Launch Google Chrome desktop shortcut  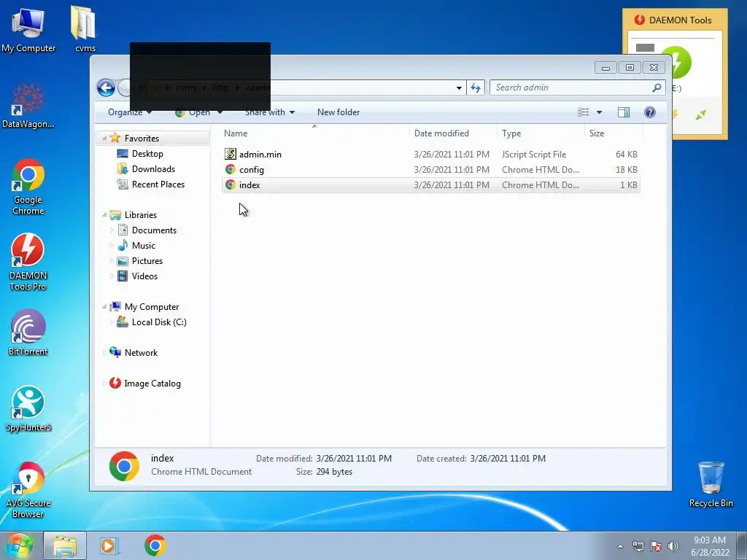click(28, 186)
